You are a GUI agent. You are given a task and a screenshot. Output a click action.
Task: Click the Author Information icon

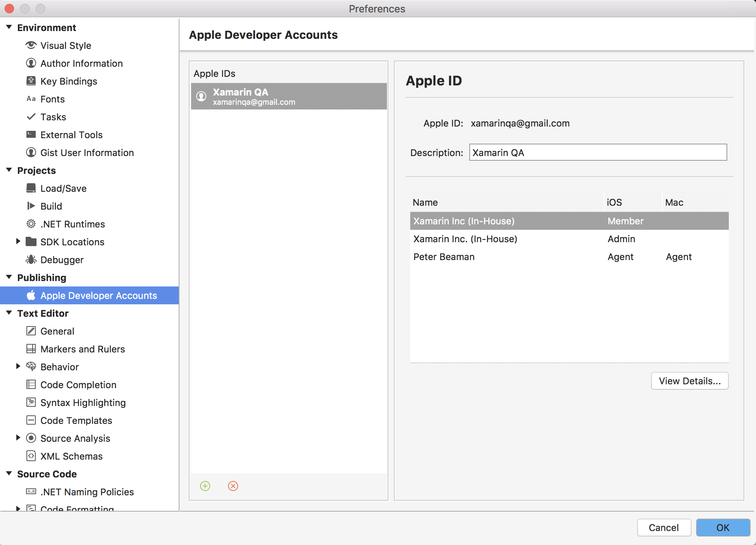pos(31,63)
